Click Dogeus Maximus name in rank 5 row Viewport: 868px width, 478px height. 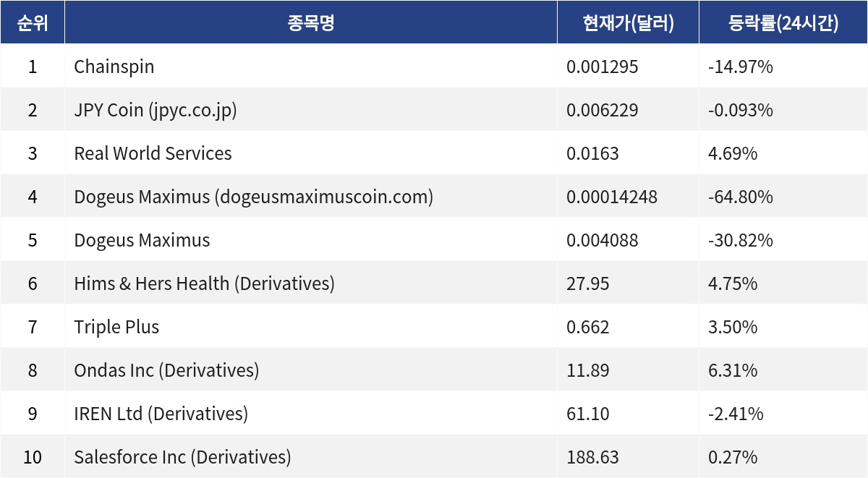(142, 240)
